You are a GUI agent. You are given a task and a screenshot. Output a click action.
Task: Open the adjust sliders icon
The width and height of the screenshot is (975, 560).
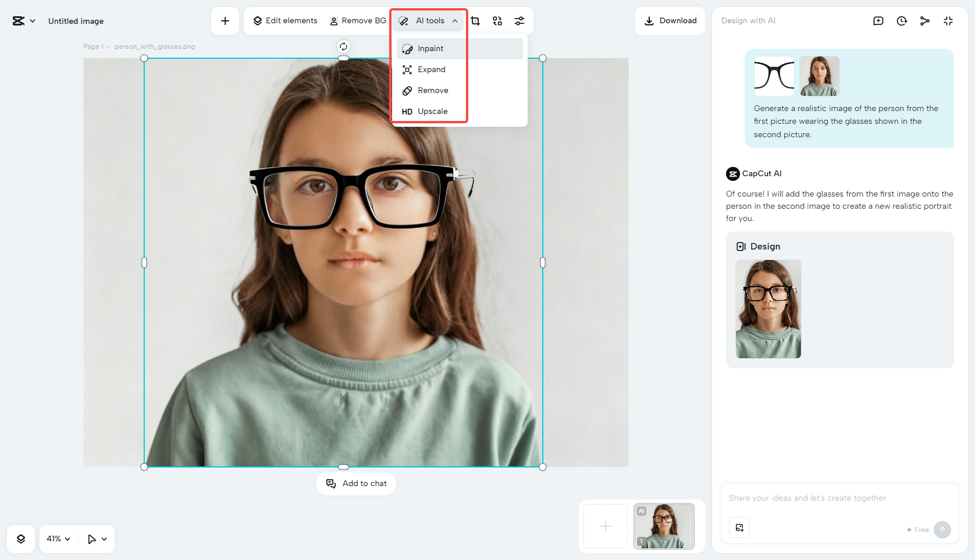pos(519,21)
